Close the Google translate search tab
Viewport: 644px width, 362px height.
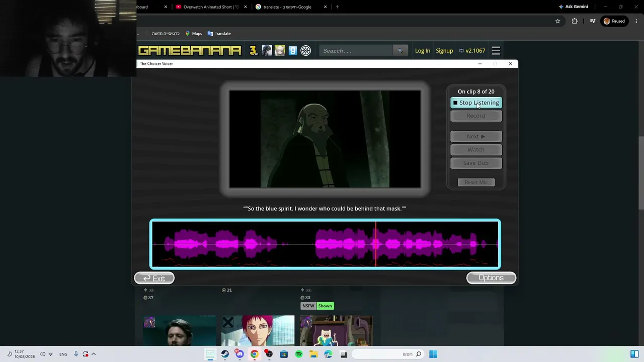click(x=326, y=7)
